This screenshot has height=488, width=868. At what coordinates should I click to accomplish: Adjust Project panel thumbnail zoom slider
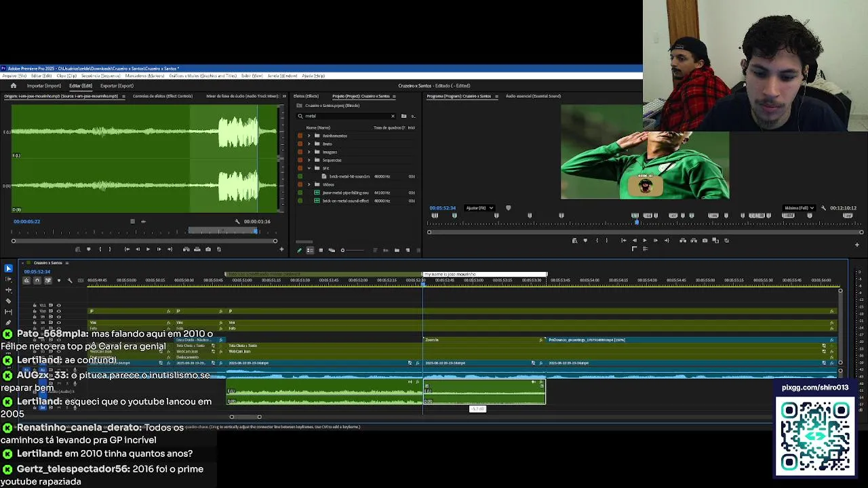pos(353,250)
